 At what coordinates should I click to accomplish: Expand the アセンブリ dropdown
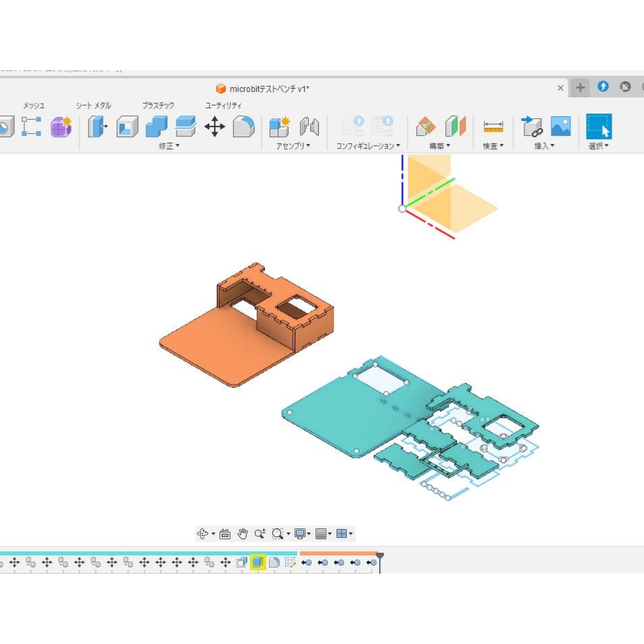(293, 146)
